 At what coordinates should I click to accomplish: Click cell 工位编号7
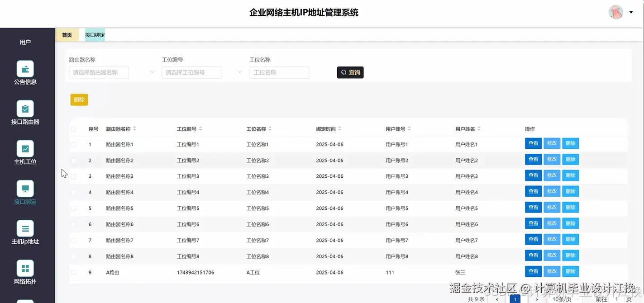[x=188, y=241]
